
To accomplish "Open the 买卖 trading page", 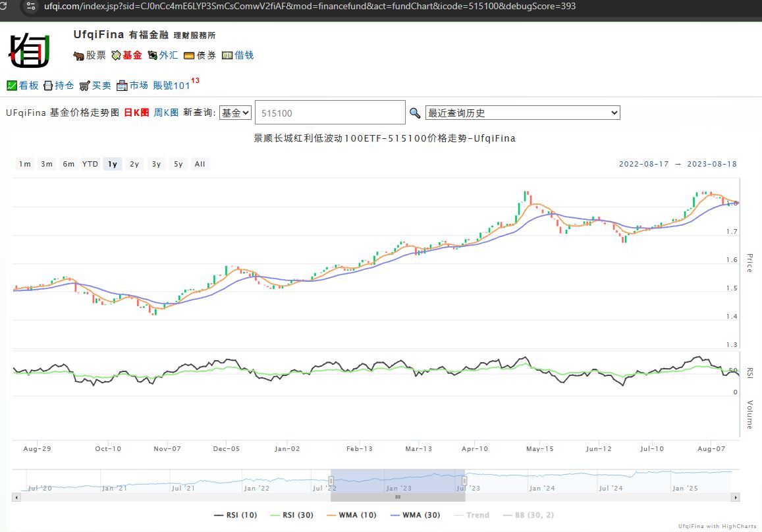I will (95, 86).
